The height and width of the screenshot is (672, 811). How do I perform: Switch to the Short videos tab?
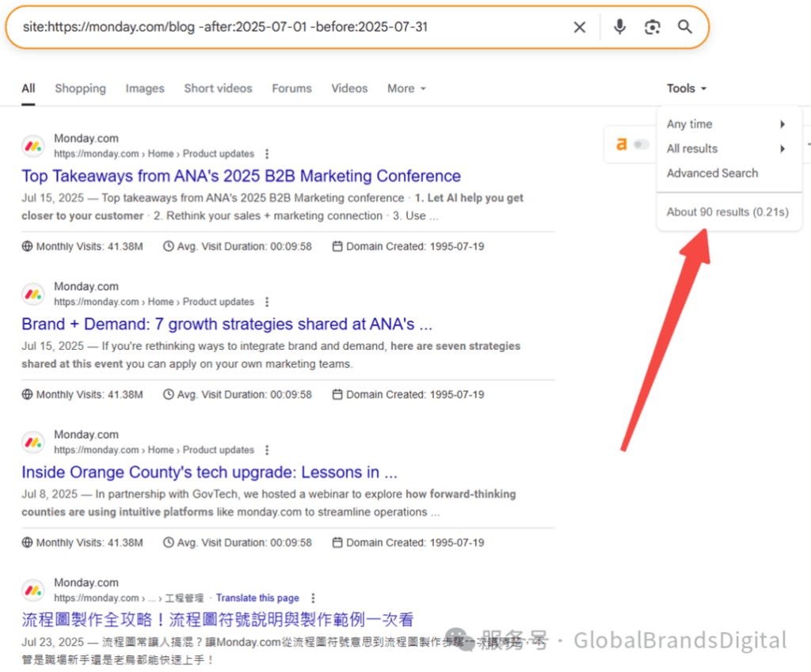218,89
